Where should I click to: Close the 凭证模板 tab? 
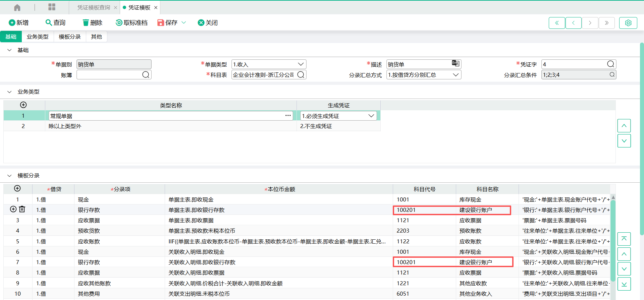point(156,8)
